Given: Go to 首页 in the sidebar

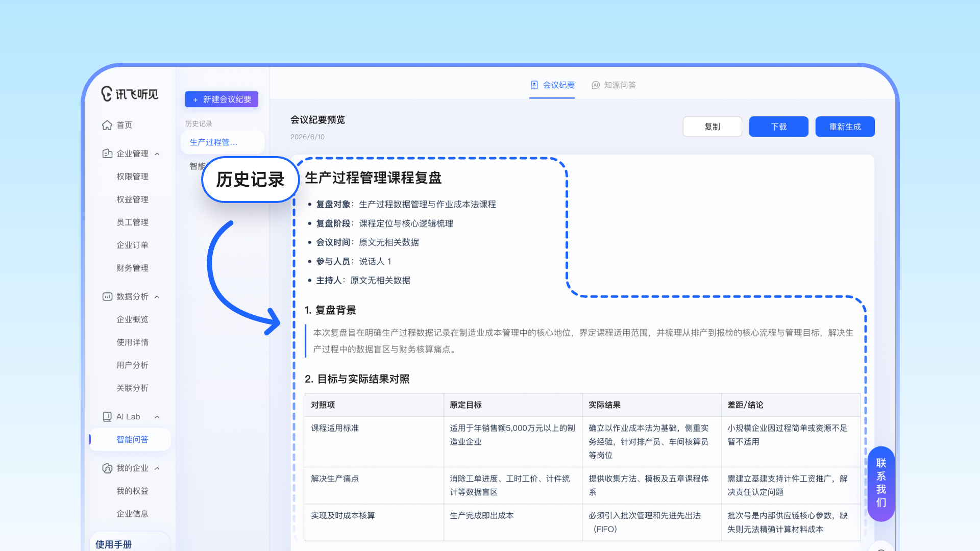Looking at the screenshot, I should (124, 125).
